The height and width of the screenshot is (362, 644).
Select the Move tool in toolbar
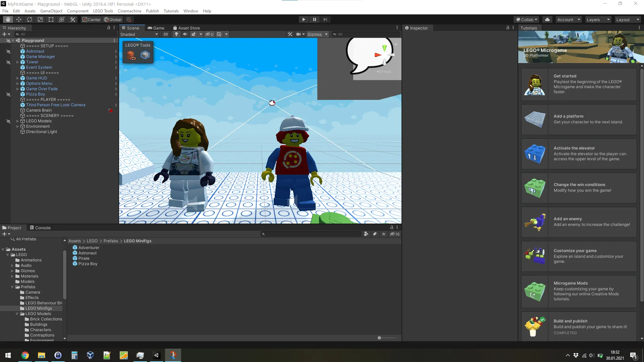tap(19, 19)
